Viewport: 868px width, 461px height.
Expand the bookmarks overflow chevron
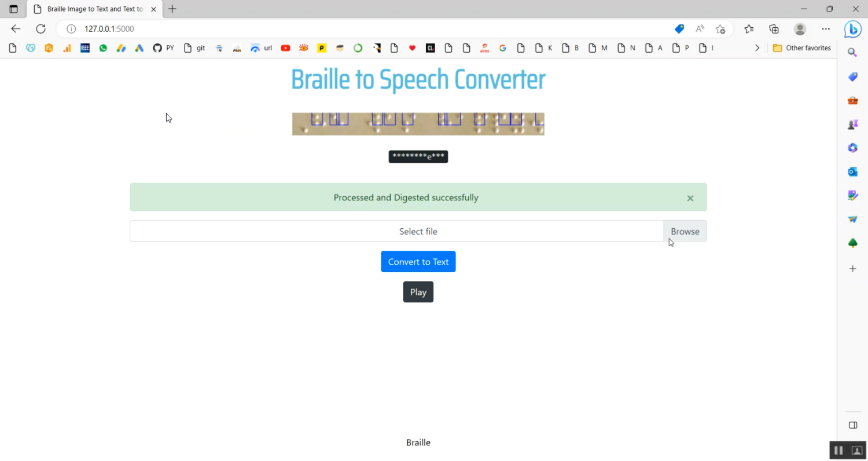(x=757, y=48)
